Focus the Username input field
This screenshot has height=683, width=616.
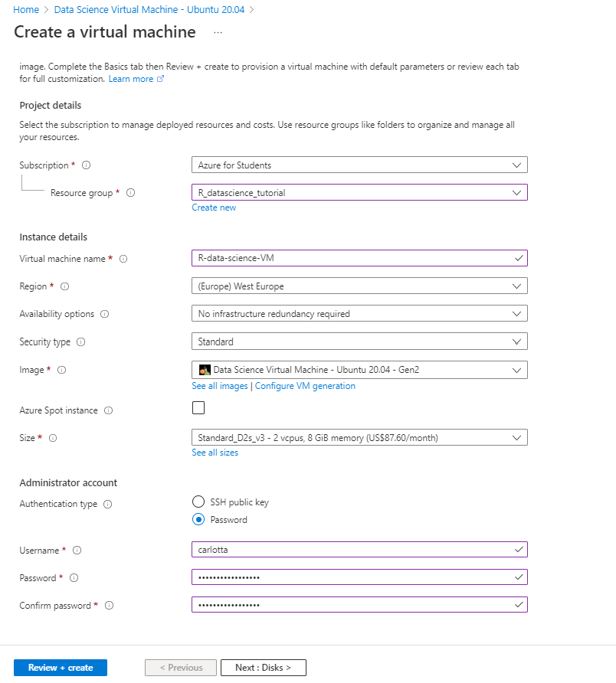tap(359, 550)
